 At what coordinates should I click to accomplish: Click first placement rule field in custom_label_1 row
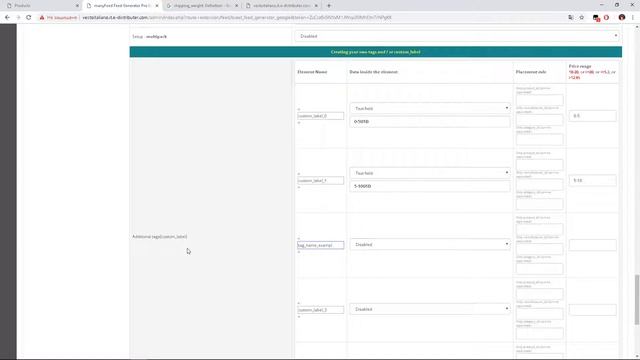click(x=540, y=164)
